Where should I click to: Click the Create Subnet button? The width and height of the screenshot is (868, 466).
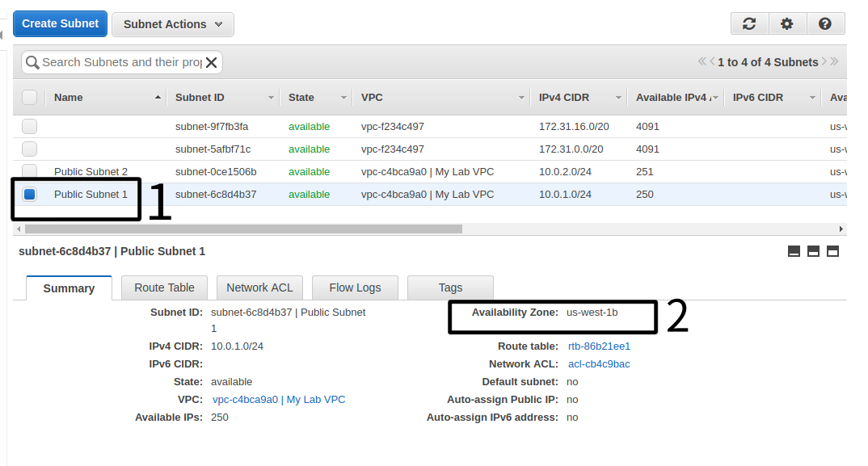click(x=61, y=23)
